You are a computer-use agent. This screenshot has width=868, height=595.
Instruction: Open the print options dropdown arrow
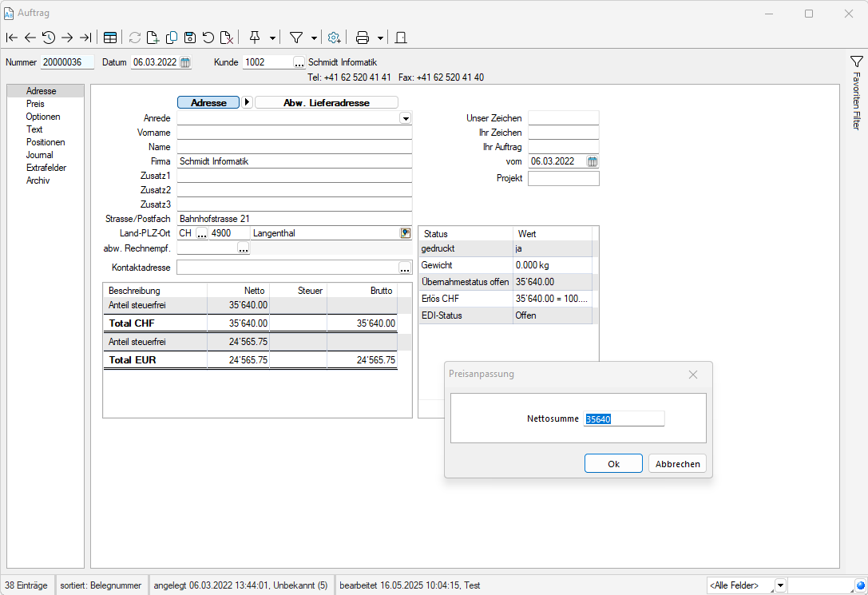(380, 38)
